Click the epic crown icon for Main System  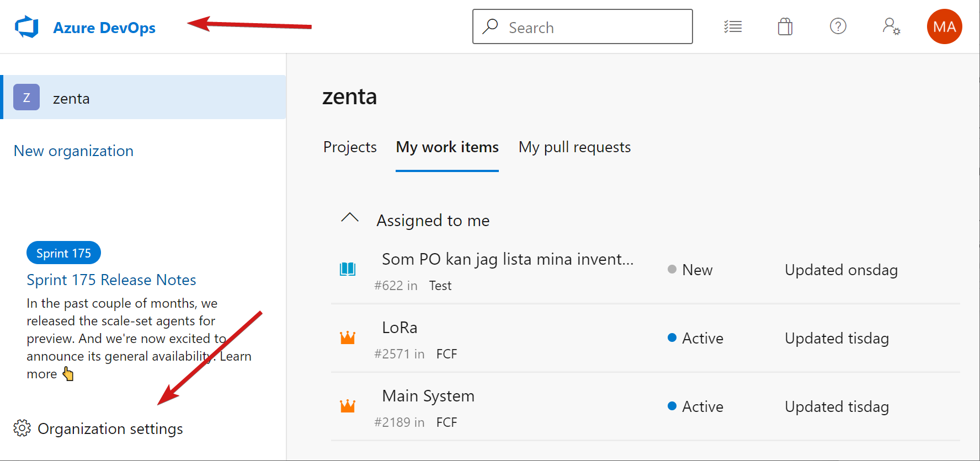(348, 406)
